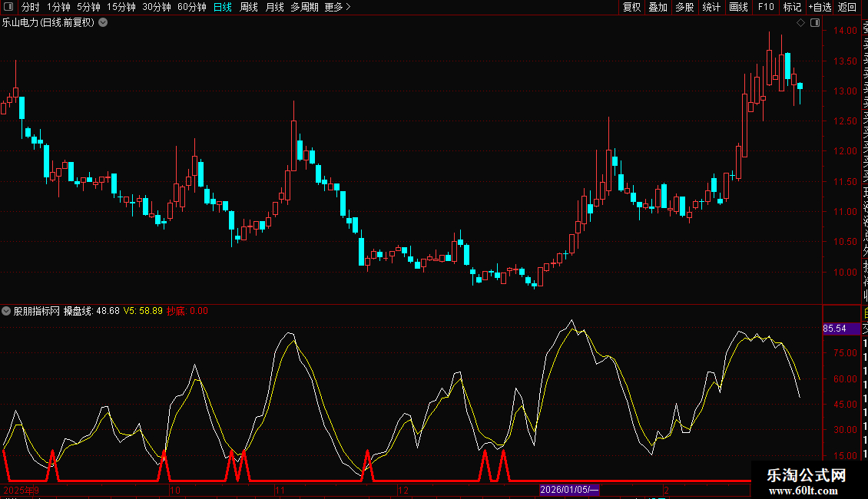Click the 14.00 price axis label

pyautogui.click(x=845, y=31)
